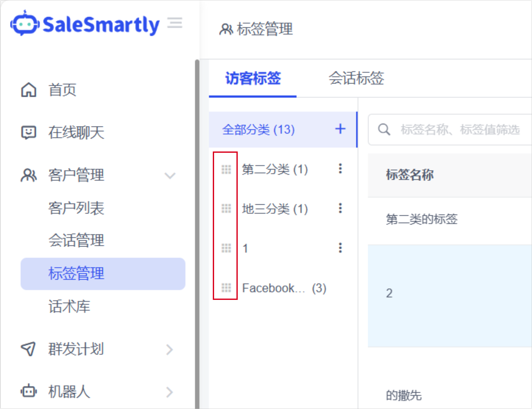Viewport: 532px width, 409px height.
Task: Collapse the 客户管理 menu chevron
Action: coord(170,176)
